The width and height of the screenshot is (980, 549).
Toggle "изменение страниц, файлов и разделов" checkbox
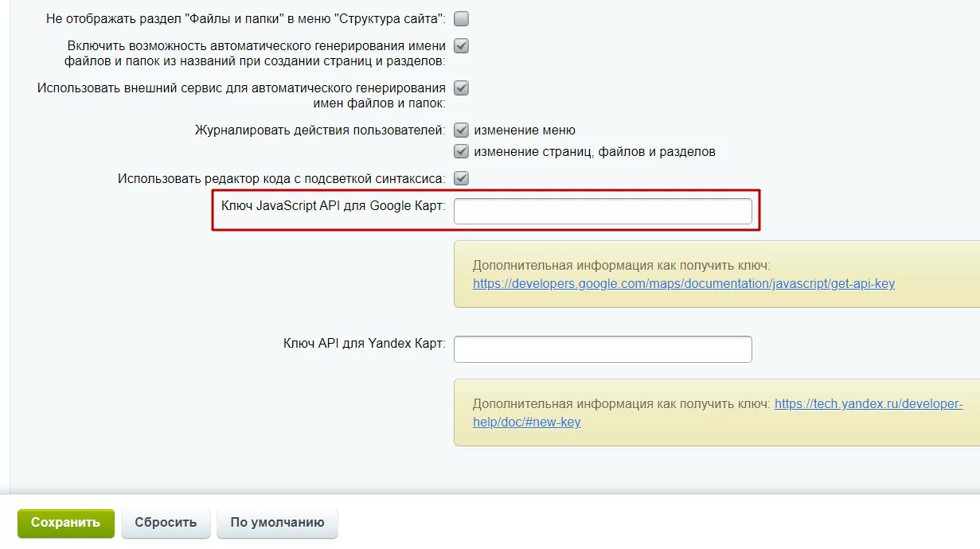point(461,151)
